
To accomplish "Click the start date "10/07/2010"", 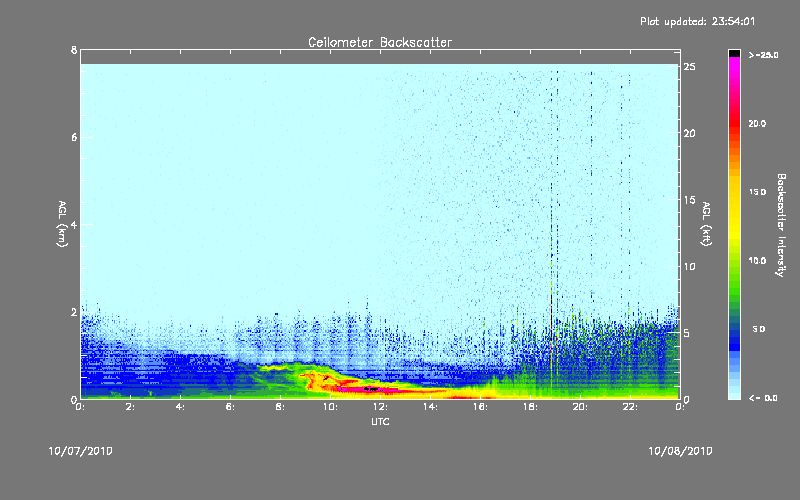I will [x=81, y=451].
